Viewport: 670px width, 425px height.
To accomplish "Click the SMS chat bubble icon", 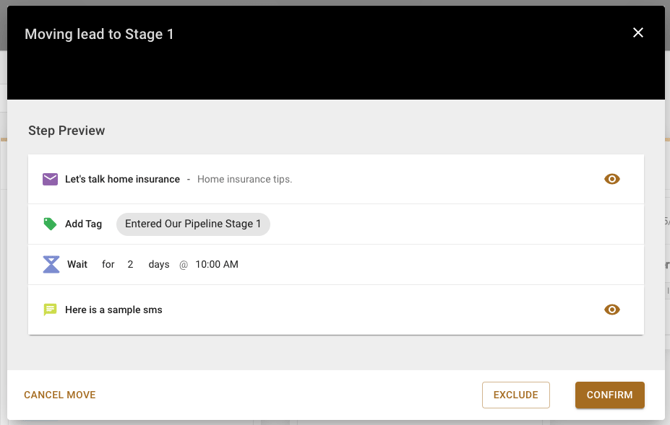I will coord(50,310).
